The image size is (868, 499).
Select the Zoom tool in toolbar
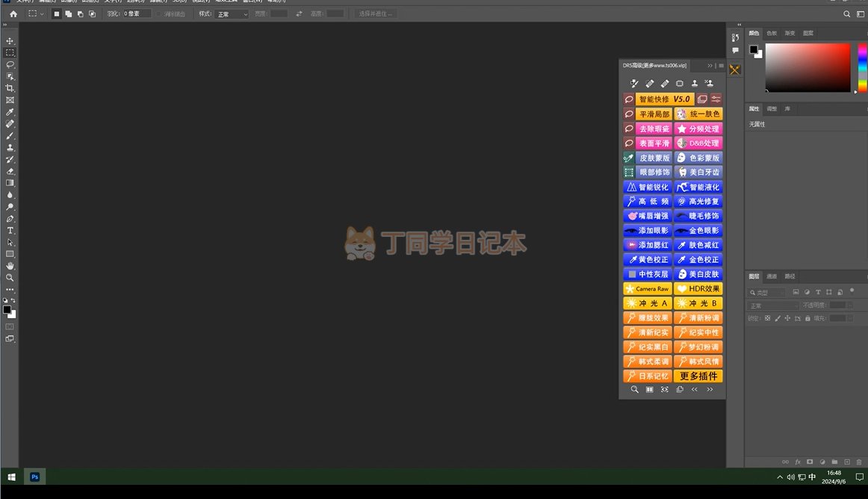[10, 278]
